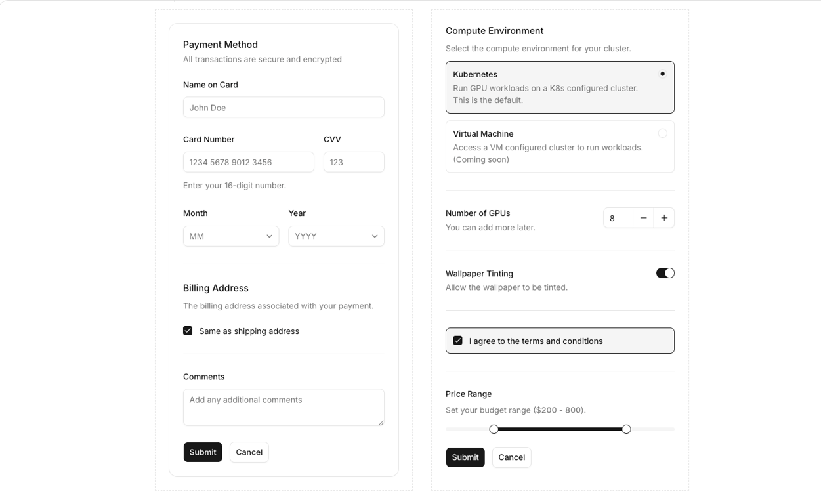The image size is (821, 504).
Task: Uncheck Same as shipping address checkbox
Action: coord(188,331)
